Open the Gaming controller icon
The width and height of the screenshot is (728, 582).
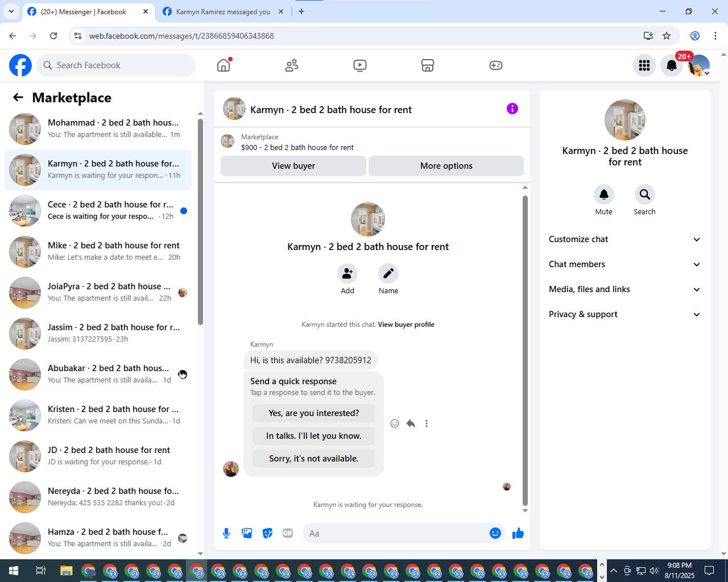496,65
